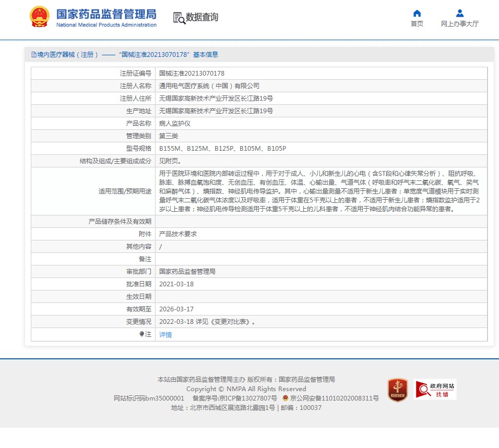Click the 产品储存条件及有效期 label
This screenshot has width=499, height=448.
[x=120, y=222]
